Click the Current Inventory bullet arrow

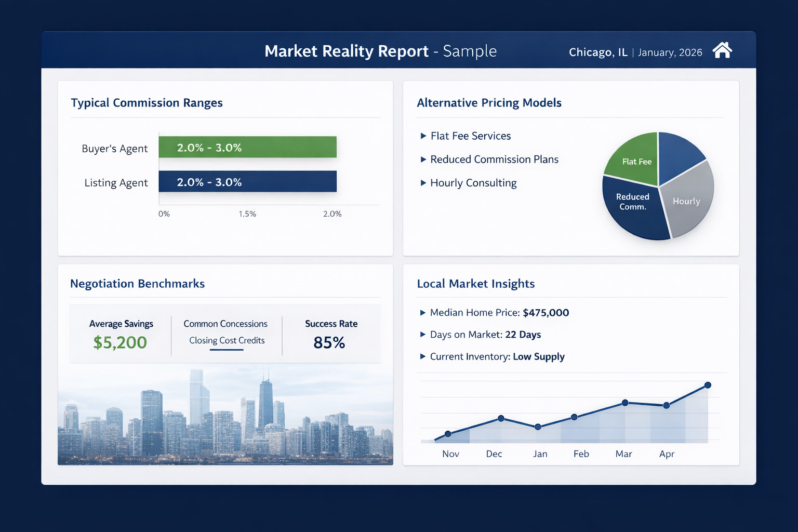(423, 356)
